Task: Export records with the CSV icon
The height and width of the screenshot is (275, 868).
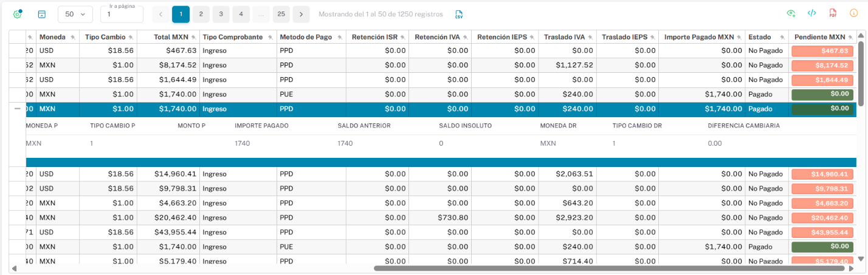Action: click(x=459, y=14)
